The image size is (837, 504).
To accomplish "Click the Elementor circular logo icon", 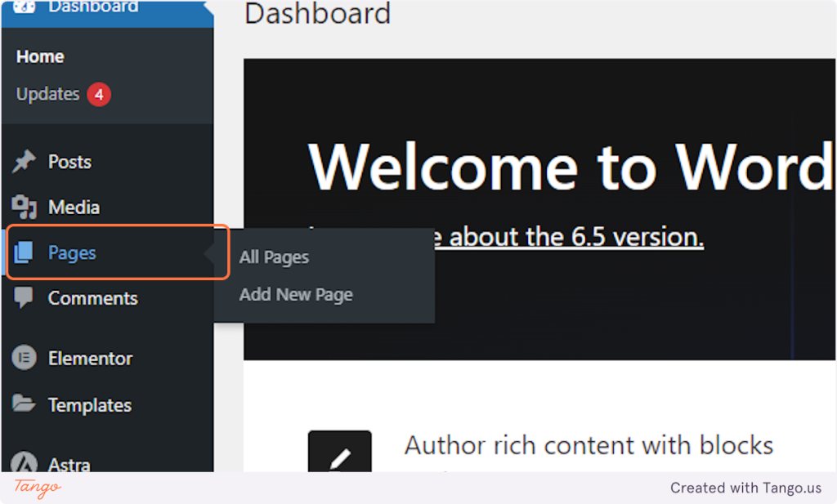I will (x=24, y=358).
